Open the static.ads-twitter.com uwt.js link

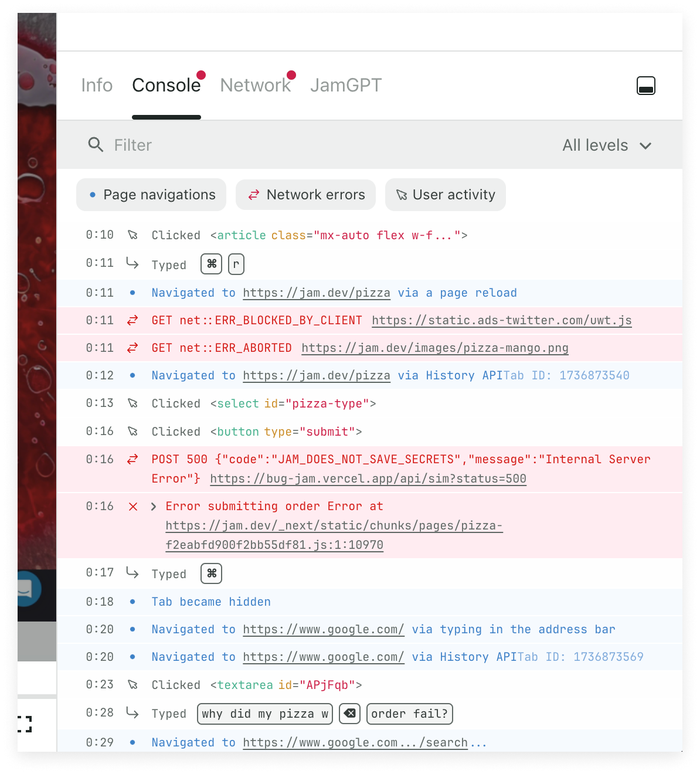click(501, 320)
